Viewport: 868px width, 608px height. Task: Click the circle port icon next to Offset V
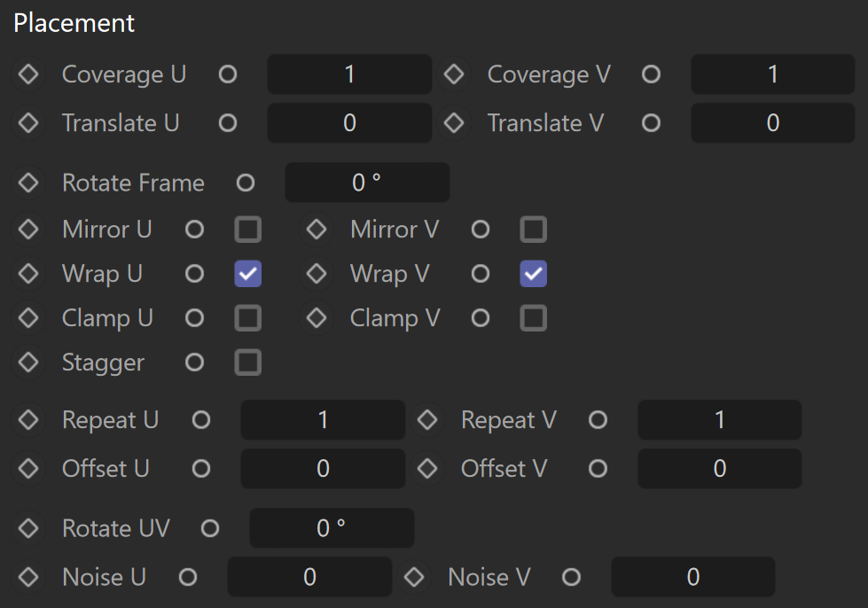598,469
